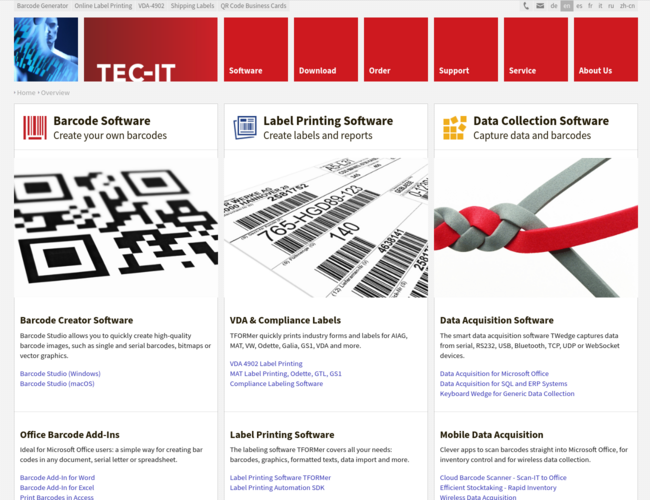This screenshot has height=500, width=650.
Task: Click the Data Collection Software icon
Action: tap(455, 127)
